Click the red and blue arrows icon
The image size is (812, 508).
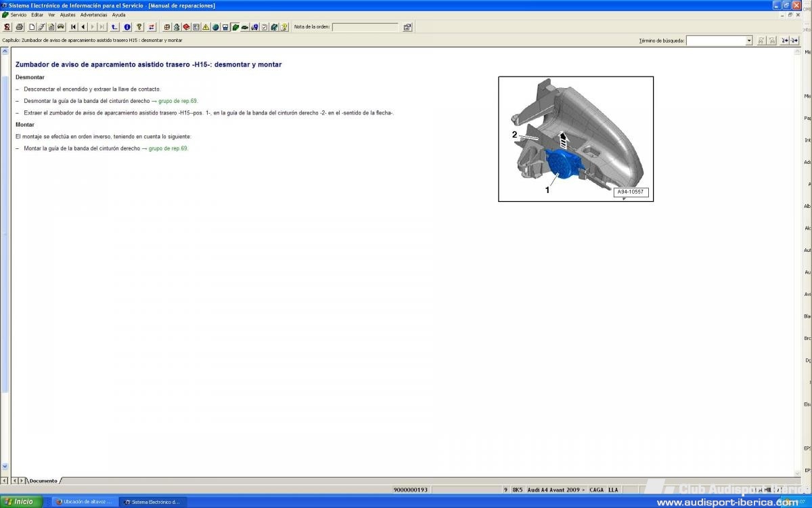(152, 27)
